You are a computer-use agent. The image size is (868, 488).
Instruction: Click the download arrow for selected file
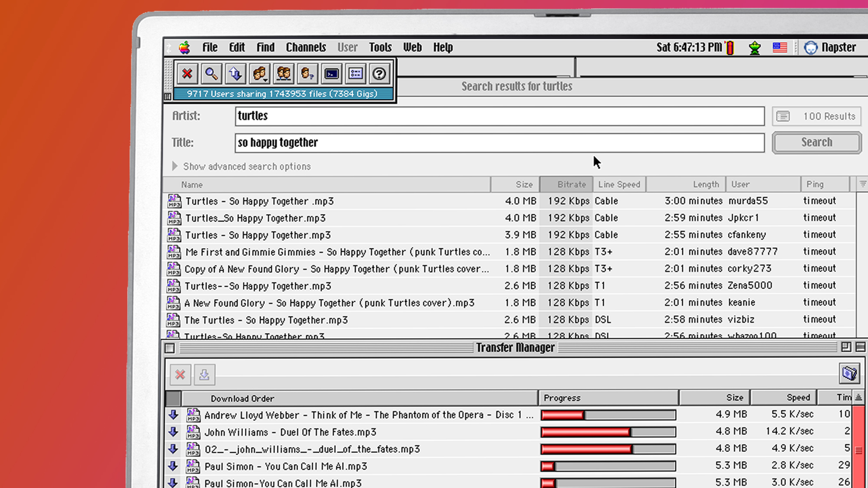[204, 373]
